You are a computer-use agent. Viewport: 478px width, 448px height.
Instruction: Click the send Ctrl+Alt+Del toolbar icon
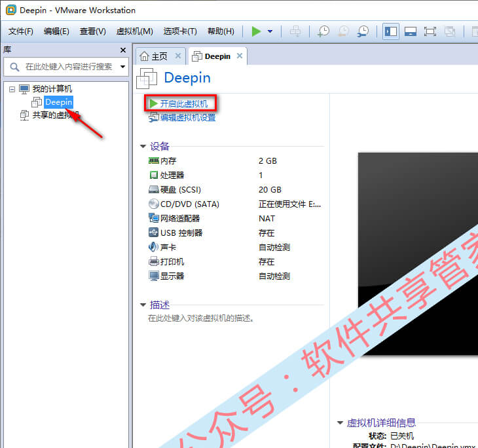click(x=295, y=31)
